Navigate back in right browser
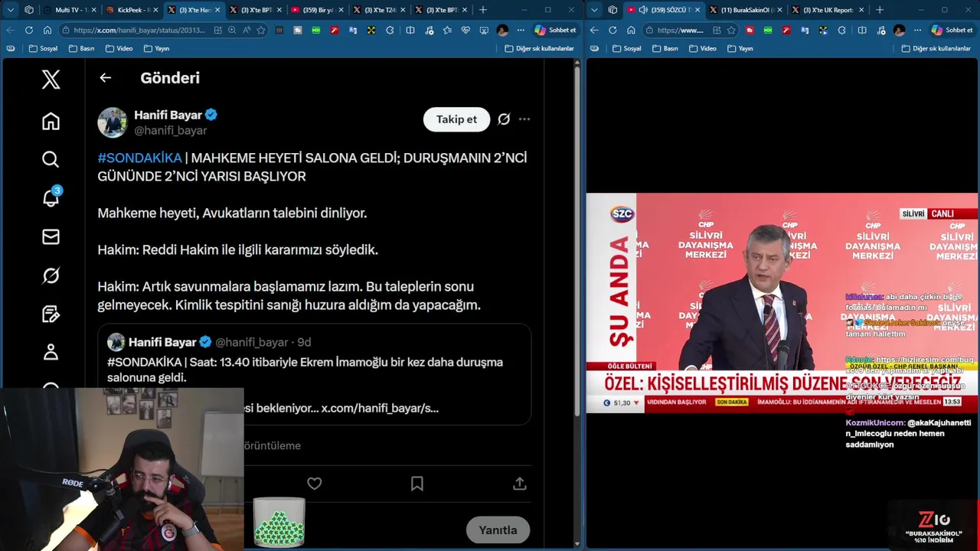 pos(594,30)
